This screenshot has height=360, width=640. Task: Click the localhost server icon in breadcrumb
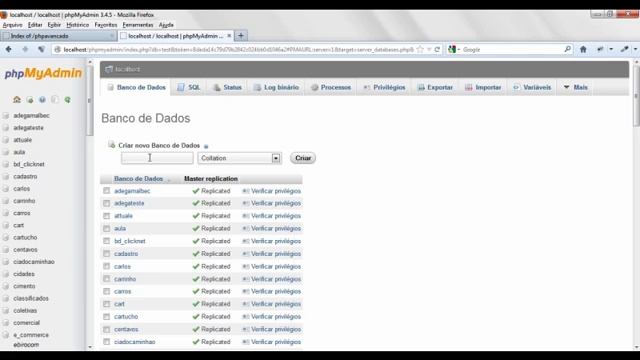[x=109, y=69]
